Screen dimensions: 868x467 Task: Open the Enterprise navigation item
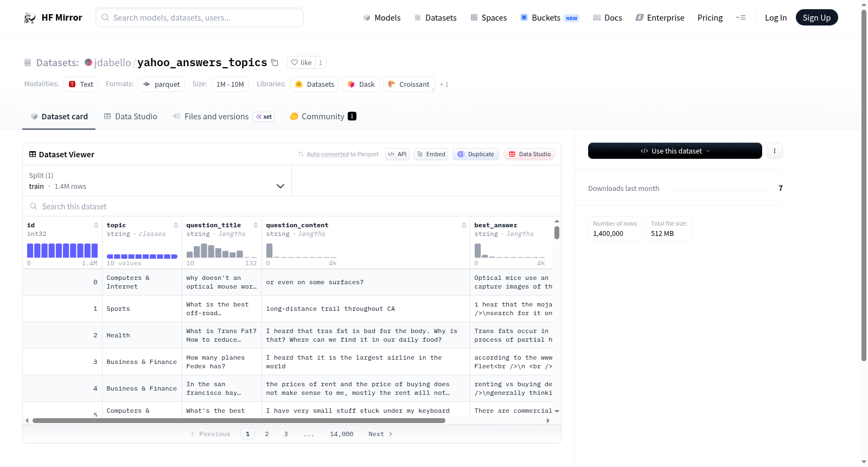(660, 17)
